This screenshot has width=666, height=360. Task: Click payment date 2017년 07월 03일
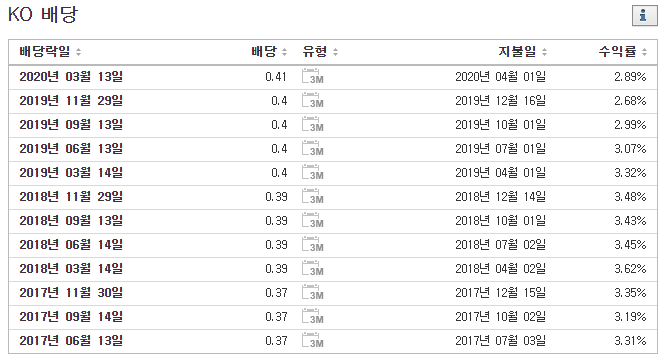pos(500,340)
